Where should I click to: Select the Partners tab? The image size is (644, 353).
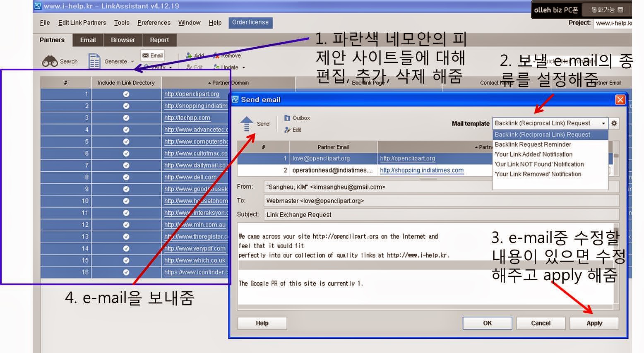(x=52, y=40)
